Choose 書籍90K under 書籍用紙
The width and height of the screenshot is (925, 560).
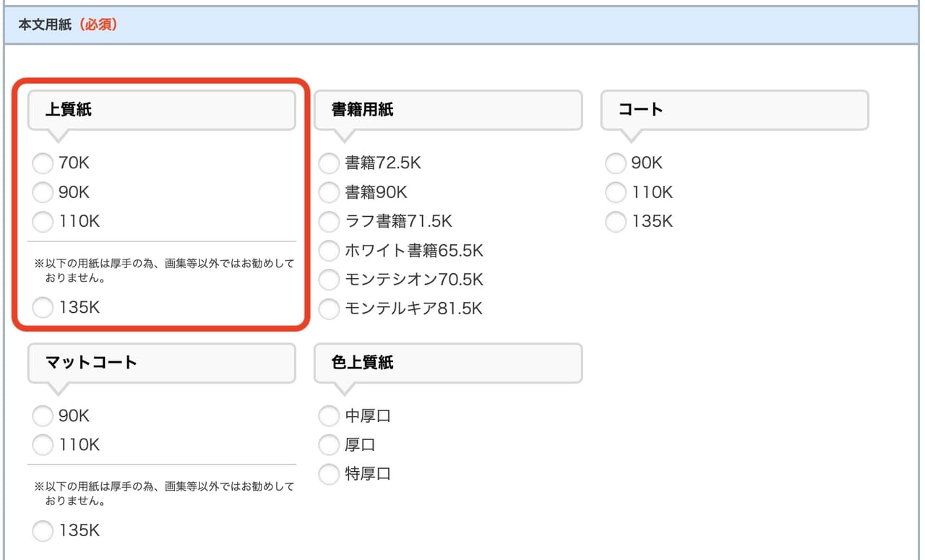tap(329, 192)
